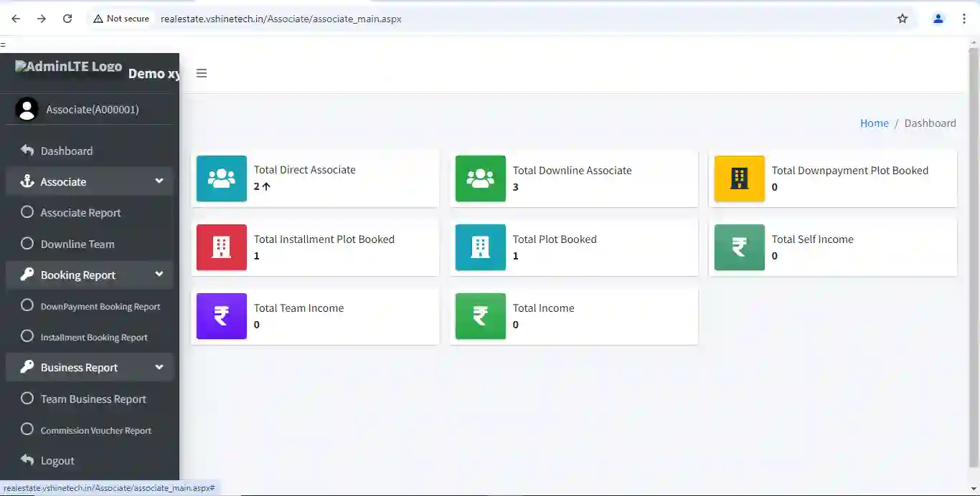The image size is (980, 496).
Task: Click the Total Self Income rupee icon
Action: coord(740,247)
